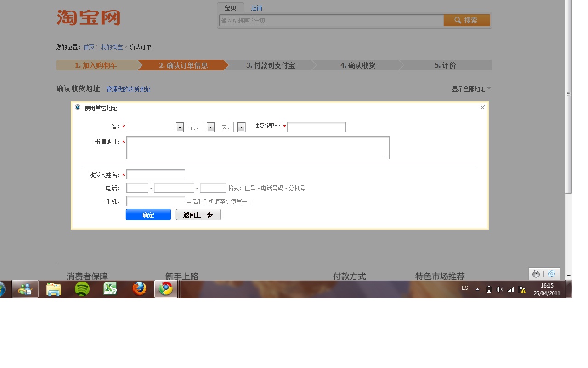
Task: Click the phone area code field
Action: pyautogui.click(x=137, y=188)
